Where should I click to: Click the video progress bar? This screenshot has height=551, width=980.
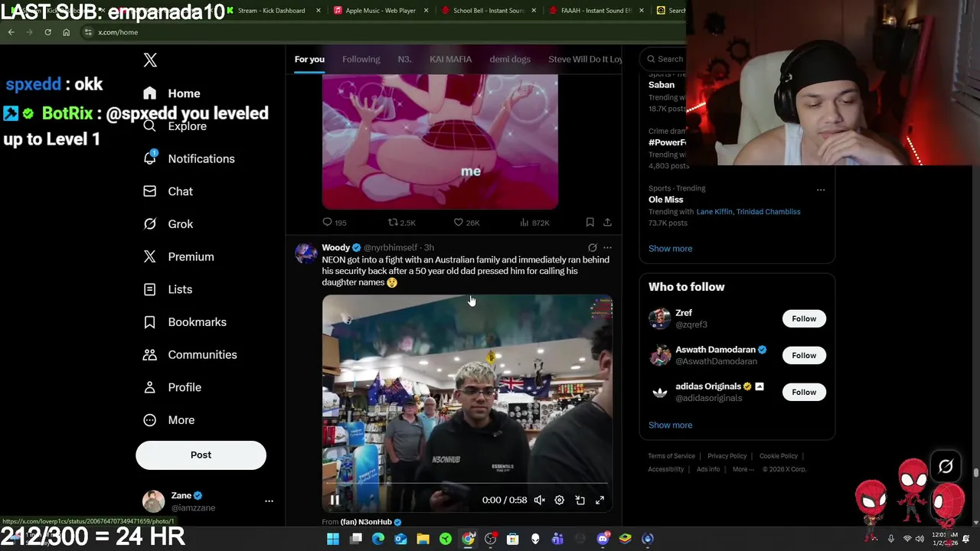(467, 484)
